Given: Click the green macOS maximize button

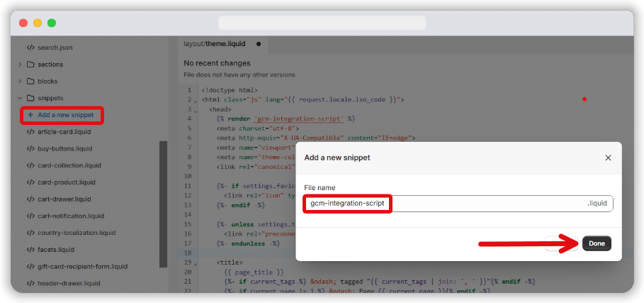Looking at the screenshot, I should pos(51,23).
